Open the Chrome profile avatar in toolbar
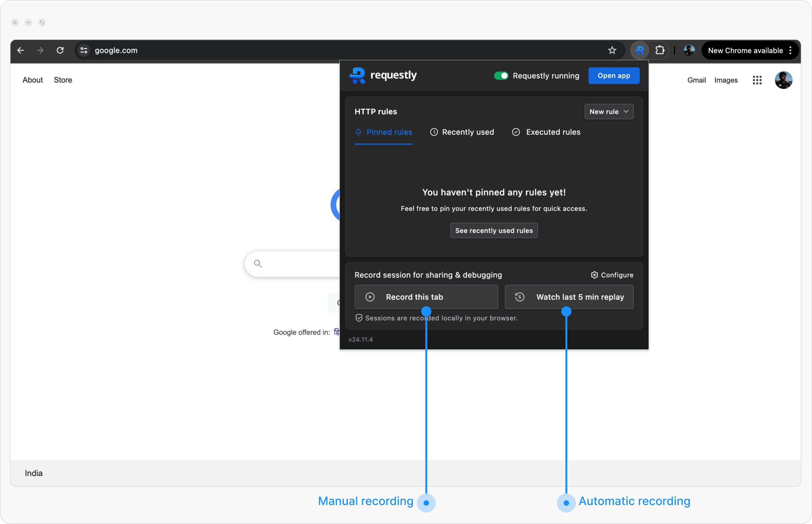The width and height of the screenshot is (812, 524). pos(689,50)
